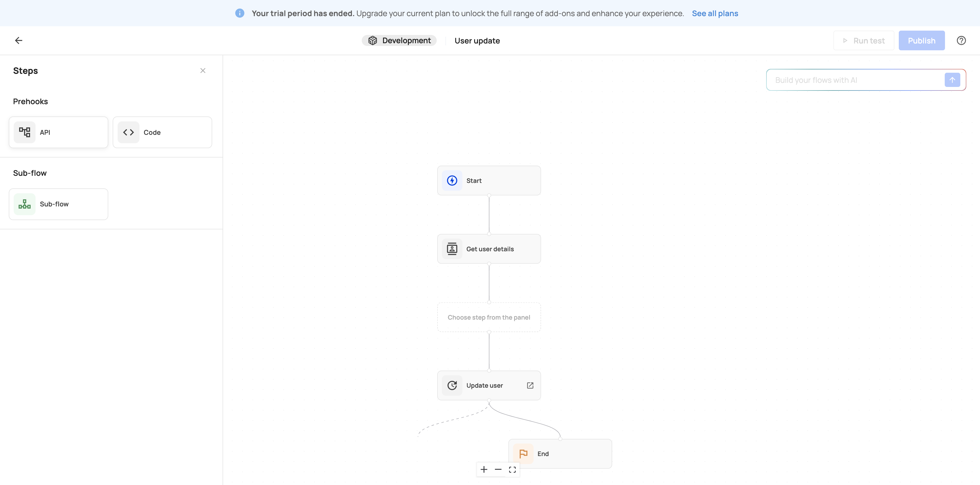Open Update user in external link icon
Image resolution: width=980 pixels, height=485 pixels.
[x=530, y=385]
